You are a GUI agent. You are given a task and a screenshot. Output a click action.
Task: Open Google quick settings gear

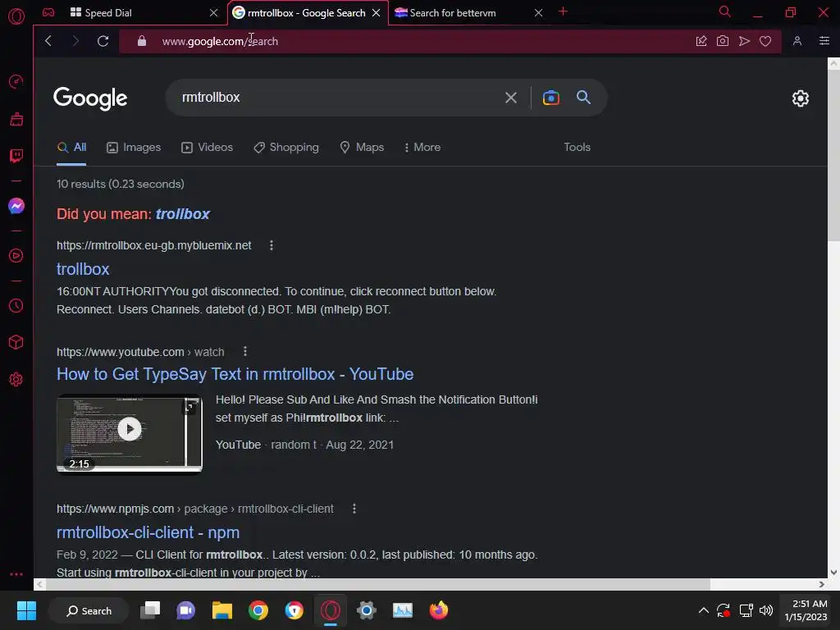(x=800, y=98)
